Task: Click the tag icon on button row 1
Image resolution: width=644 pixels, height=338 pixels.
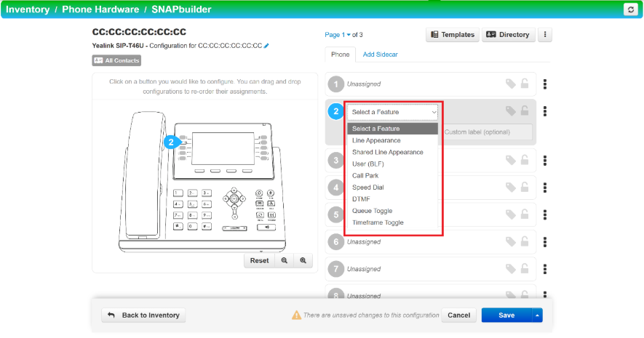Action: (511, 84)
